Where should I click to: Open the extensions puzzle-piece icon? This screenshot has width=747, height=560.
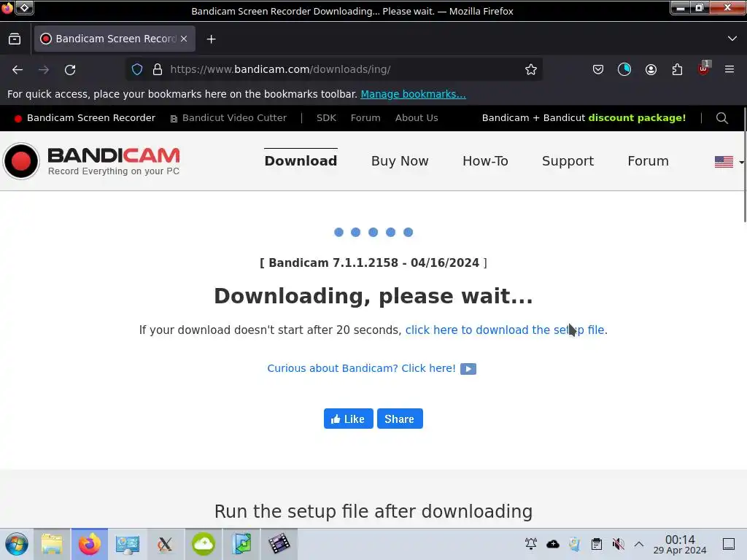coord(677,69)
